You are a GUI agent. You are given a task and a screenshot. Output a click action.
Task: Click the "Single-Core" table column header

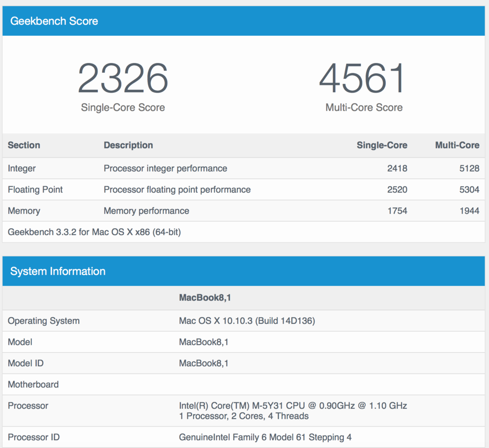click(382, 145)
